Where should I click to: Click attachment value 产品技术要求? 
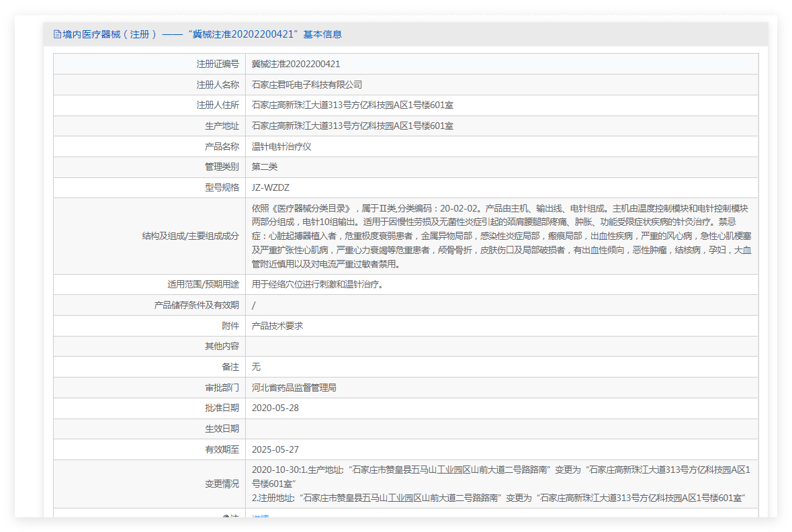[277, 326]
